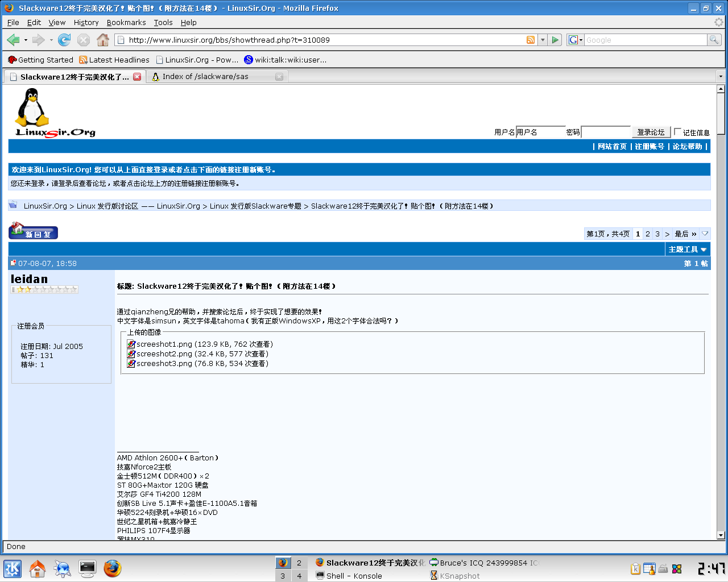Screen dimensions: 728x582
Task: Click the orange RSS feed icon in address bar
Action: tap(531, 40)
